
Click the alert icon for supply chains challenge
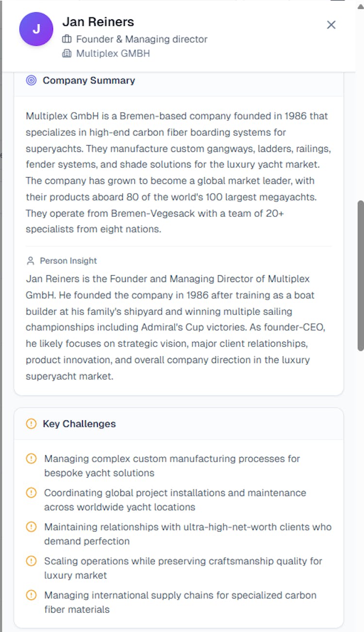coord(31,595)
